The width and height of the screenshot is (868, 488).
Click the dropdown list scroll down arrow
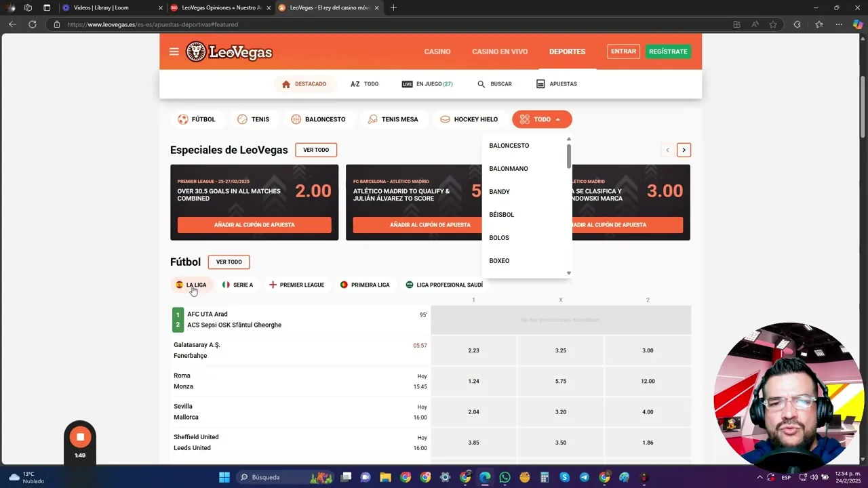[x=569, y=273]
